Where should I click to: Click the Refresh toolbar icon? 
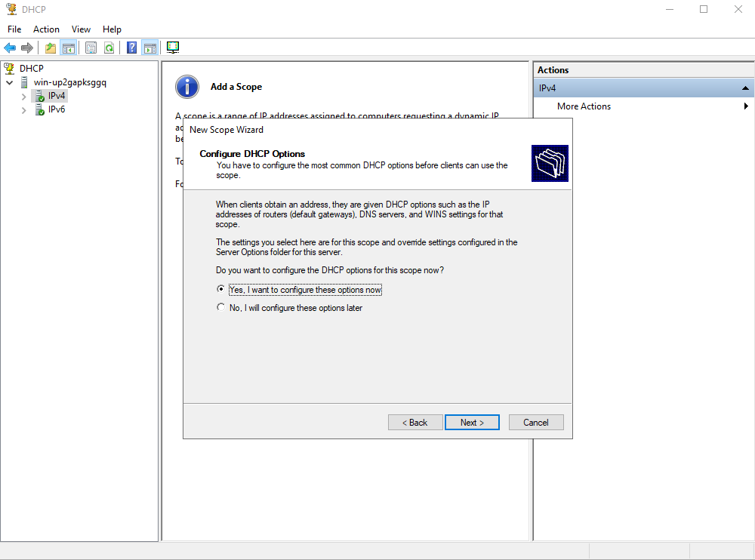tap(109, 48)
